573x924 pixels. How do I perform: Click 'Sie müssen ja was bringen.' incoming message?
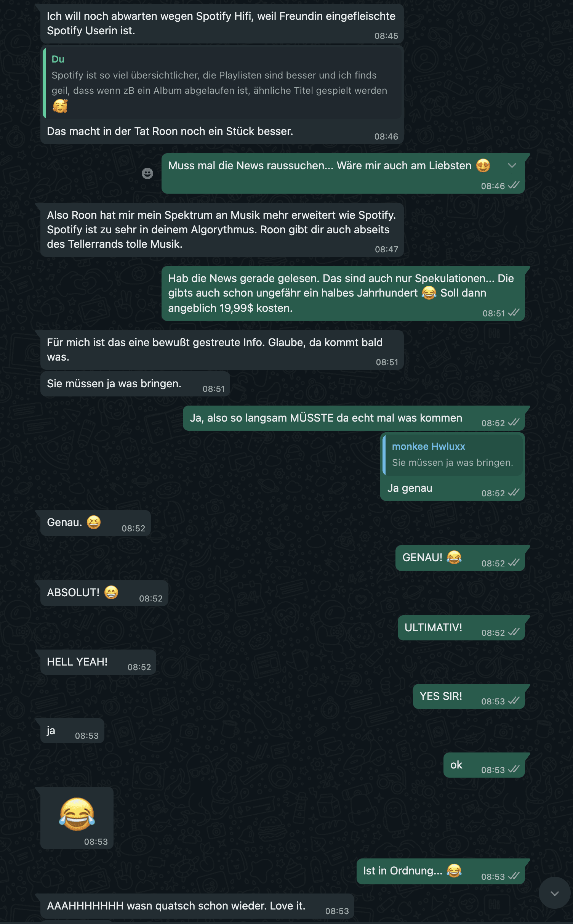click(x=135, y=384)
